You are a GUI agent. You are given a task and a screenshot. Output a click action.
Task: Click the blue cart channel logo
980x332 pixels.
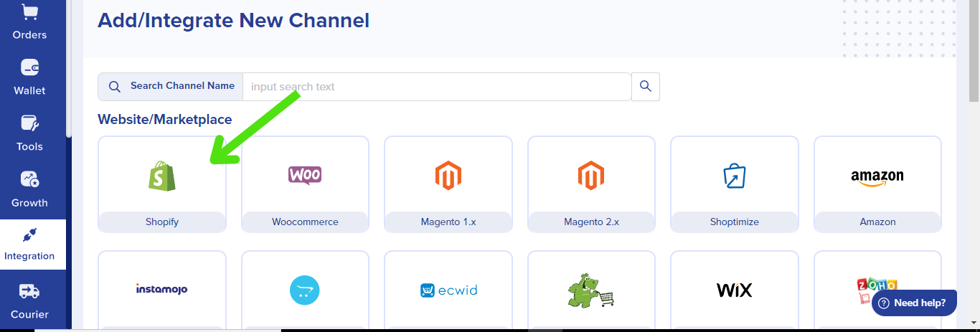305,290
